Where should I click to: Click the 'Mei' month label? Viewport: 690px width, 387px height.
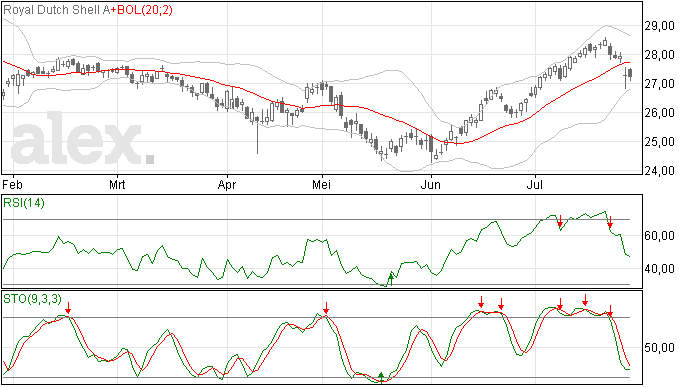(322, 184)
